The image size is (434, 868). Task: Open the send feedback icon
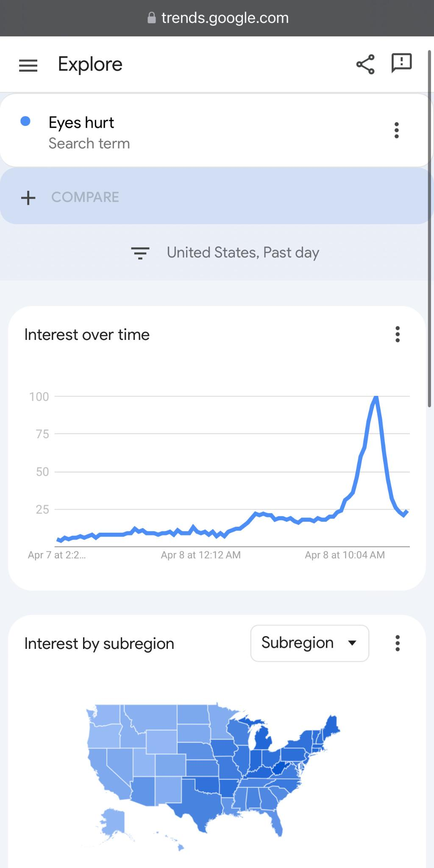tap(401, 63)
